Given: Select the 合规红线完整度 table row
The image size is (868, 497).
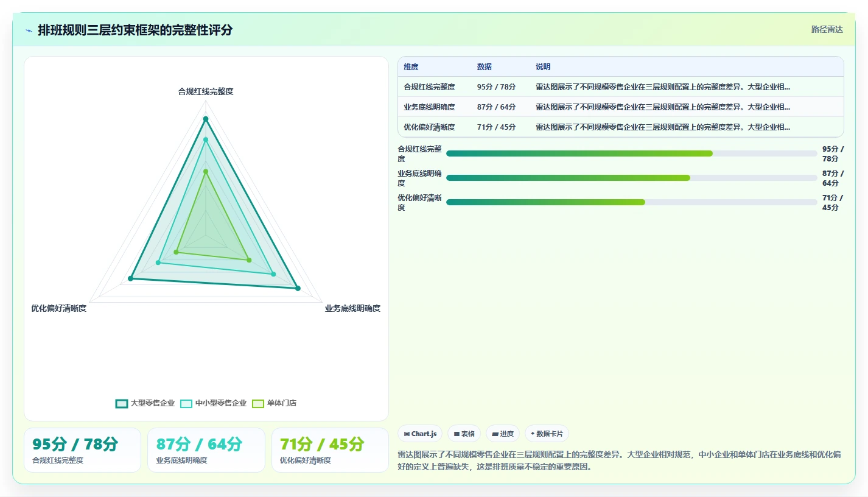Looking at the screenshot, I should 620,87.
